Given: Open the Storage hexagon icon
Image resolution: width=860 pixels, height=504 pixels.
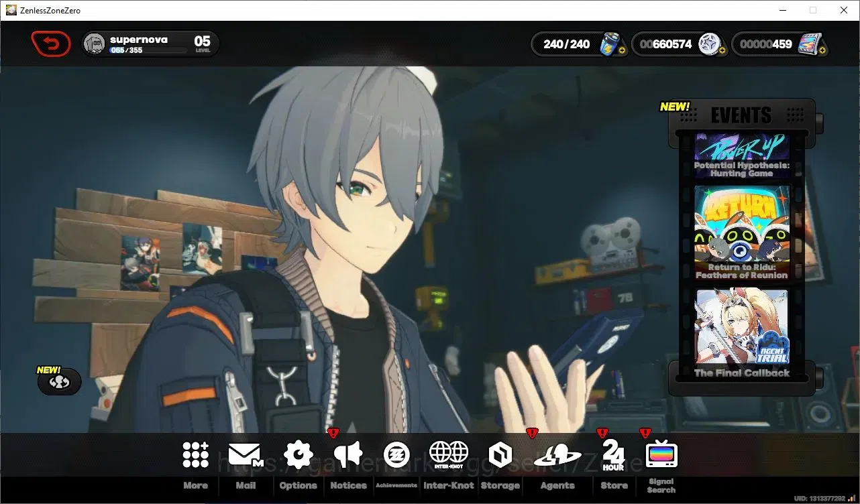Looking at the screenshot, I should point(500,456).
